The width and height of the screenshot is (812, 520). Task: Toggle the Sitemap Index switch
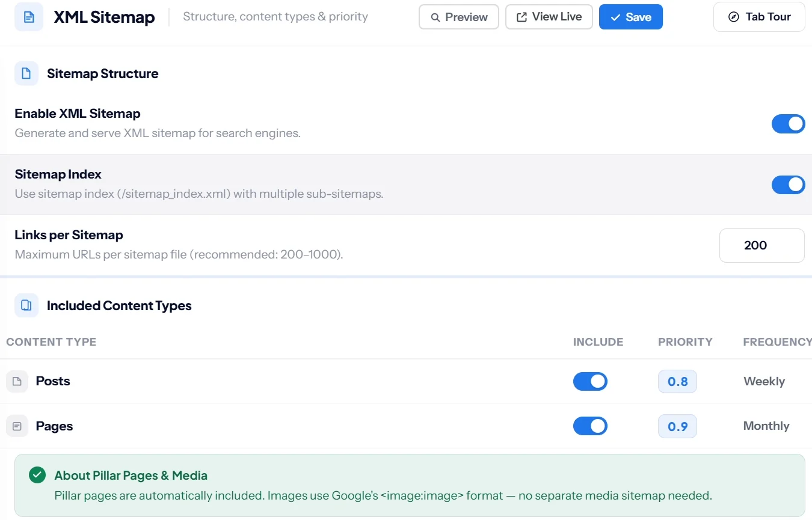pos(788,185)
